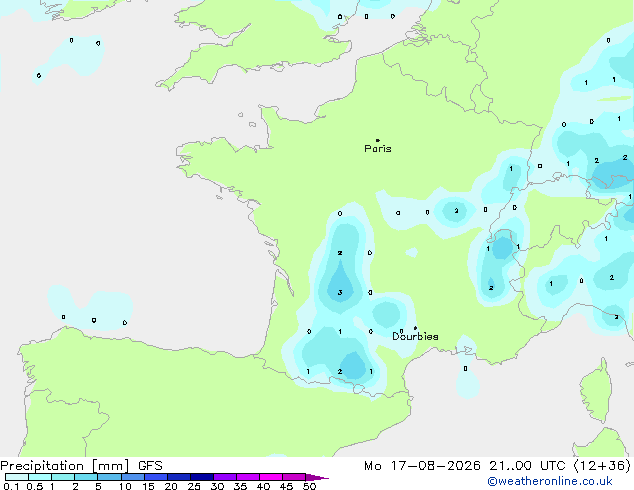Image resolution: width=634 pixels, height=490 pixels.
Task: Pick the legend swatch between 1 and 2
Action: (x=63, y=477)
